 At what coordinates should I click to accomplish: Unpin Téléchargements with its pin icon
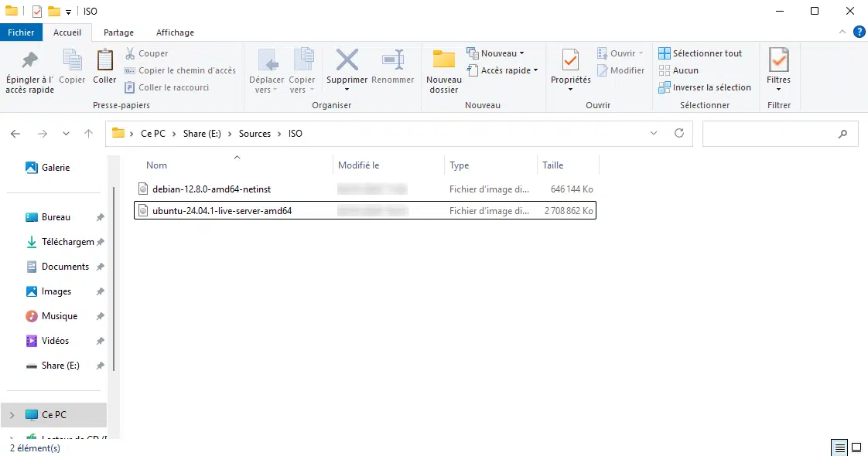click(x=101, y=242)
